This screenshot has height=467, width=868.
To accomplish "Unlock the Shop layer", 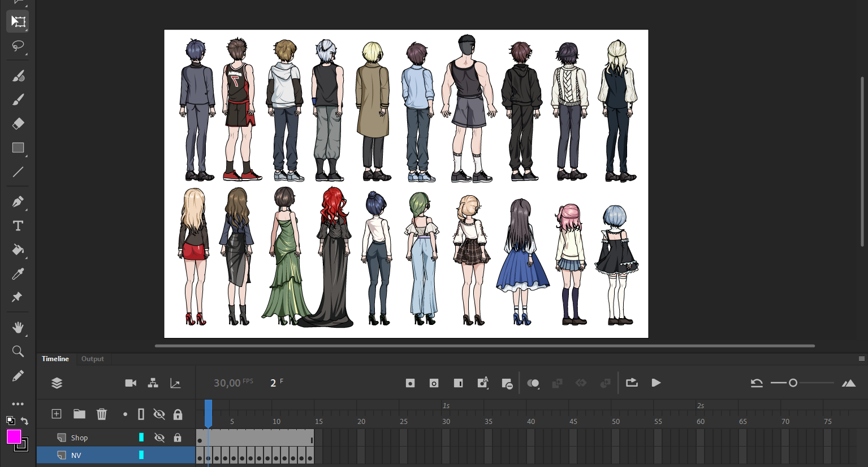I will (178, 438).
